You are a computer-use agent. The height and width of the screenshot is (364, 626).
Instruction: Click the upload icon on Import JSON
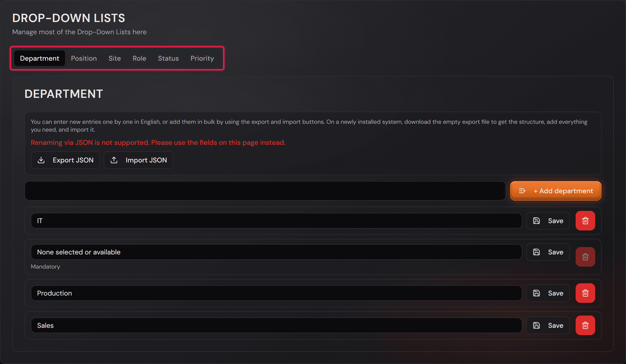tap(114, 160)
